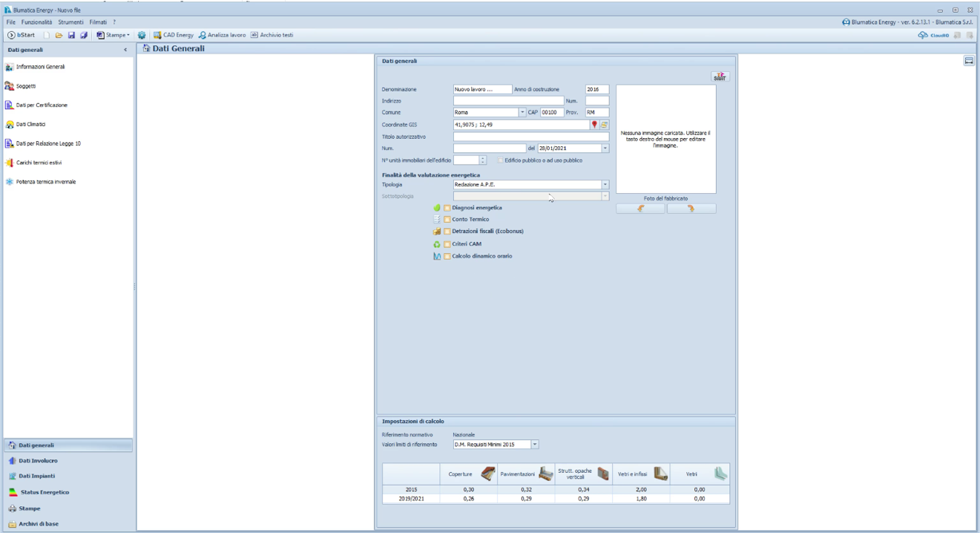
Task: Open Dati per Certificazione in the sidebar
Action: (x=36, y=105)
